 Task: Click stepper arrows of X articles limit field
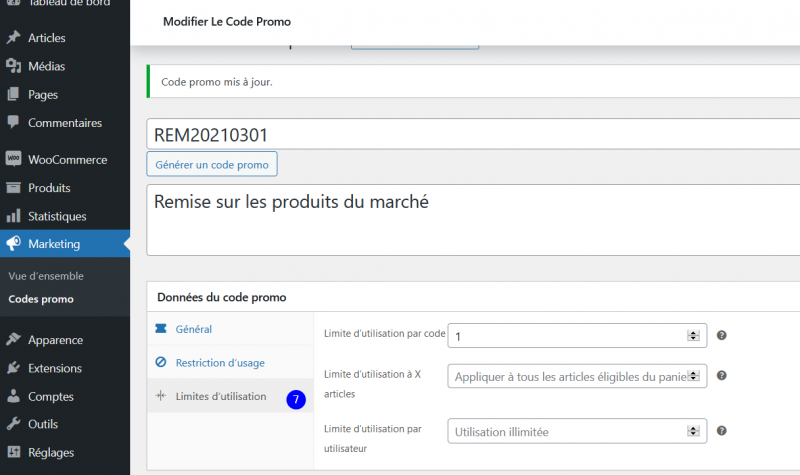(693, 376)
